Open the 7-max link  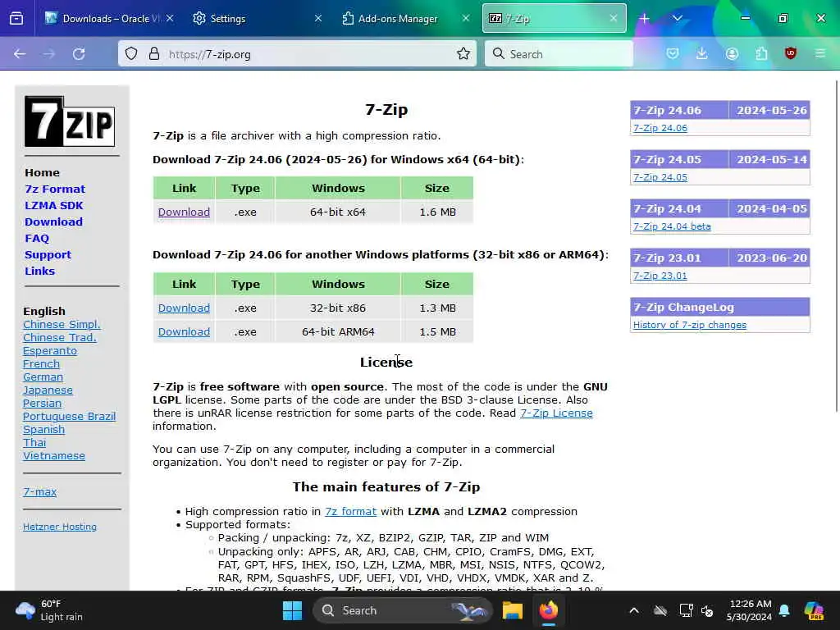point(39,492)
